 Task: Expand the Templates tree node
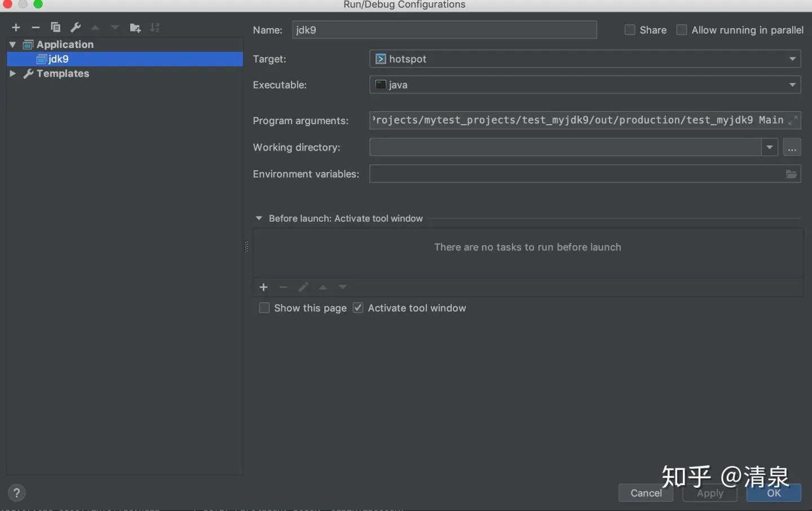coord(12,73)
